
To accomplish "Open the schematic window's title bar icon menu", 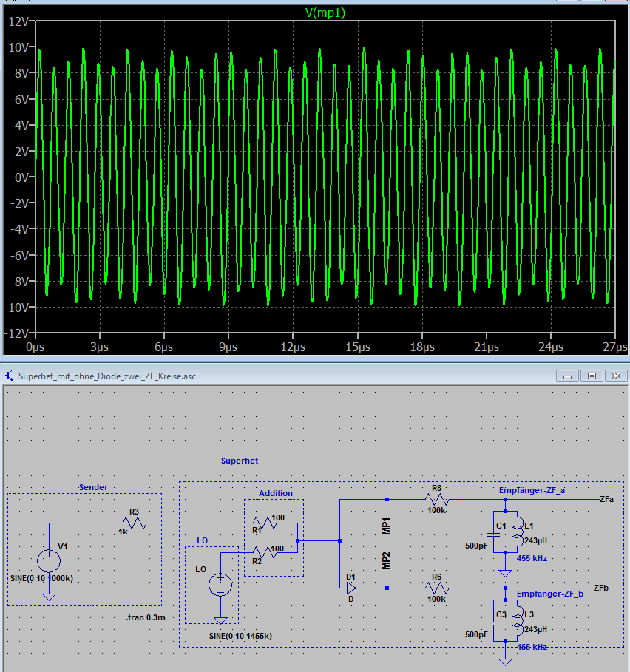I will pos(9,376).
